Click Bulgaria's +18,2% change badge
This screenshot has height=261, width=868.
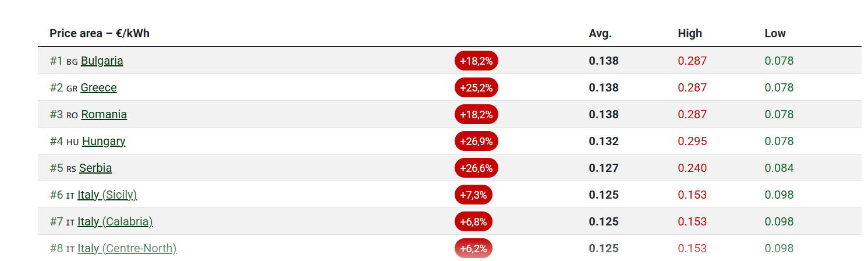(476, 61)
